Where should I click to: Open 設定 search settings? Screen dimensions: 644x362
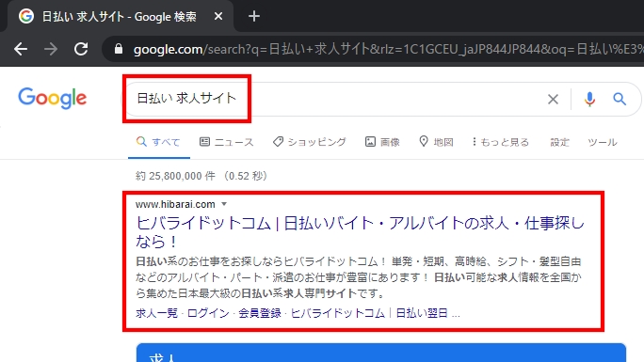coord(560,142)
